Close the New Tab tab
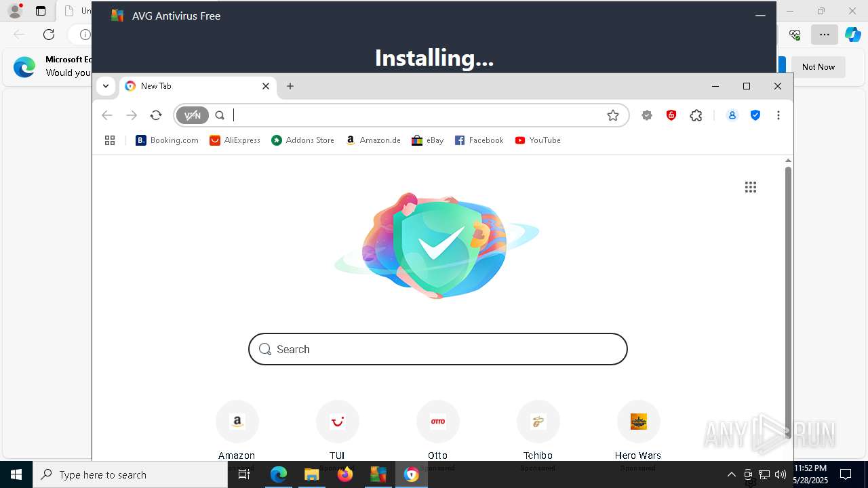The height and width of the screenshot is (488, 868). pos(266,86)
